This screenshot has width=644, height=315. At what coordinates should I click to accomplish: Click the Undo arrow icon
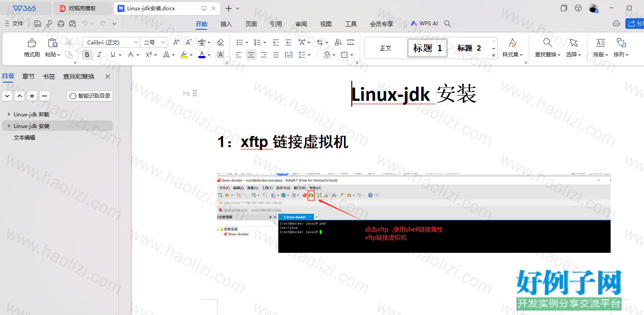pyautogui.click(x=85, y=24)
